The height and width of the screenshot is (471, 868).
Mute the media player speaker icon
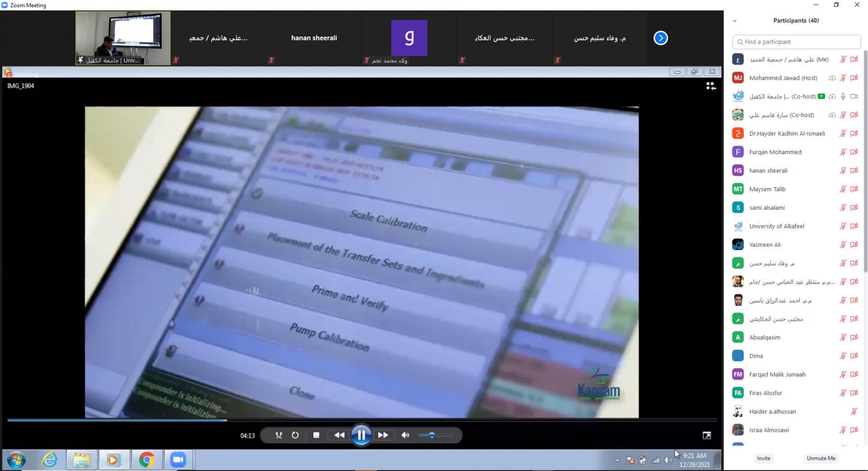click(406, 435)
